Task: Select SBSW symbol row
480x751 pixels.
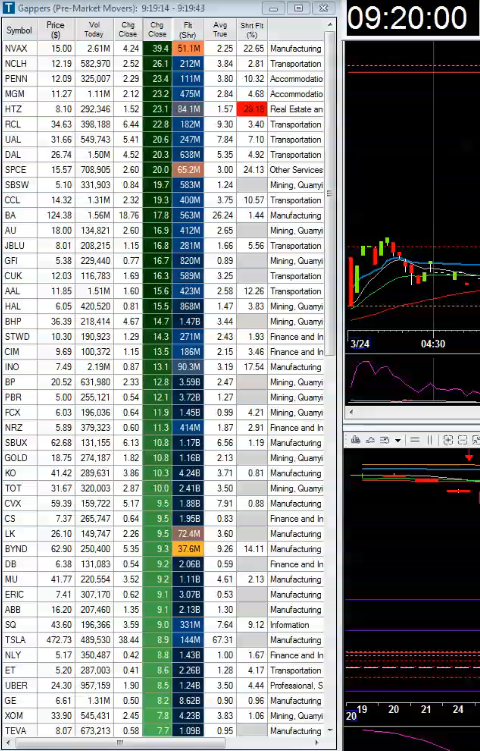Action: click(x=163, y=185)
